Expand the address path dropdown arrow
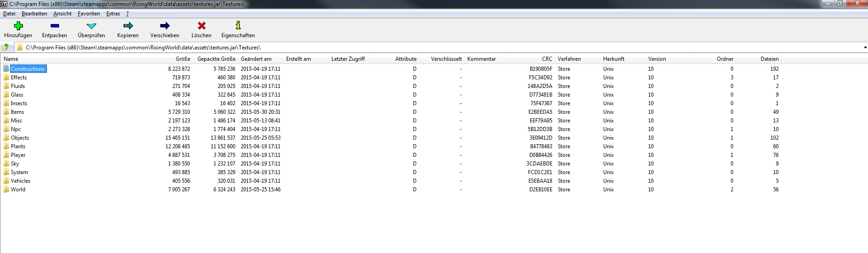The width and height of the screenshot is (868, 253). 865,48
